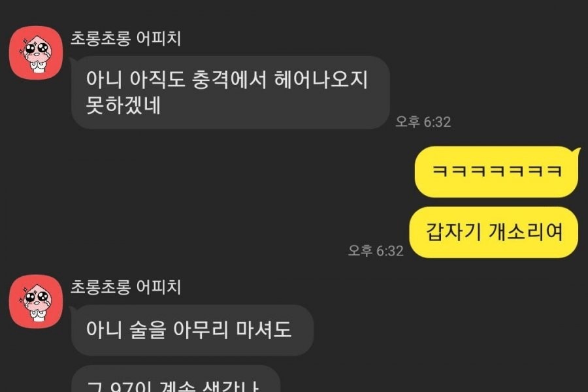Open the lower Apeach profile avatar
Screen dimensions: 588x392
coord(36,301)
